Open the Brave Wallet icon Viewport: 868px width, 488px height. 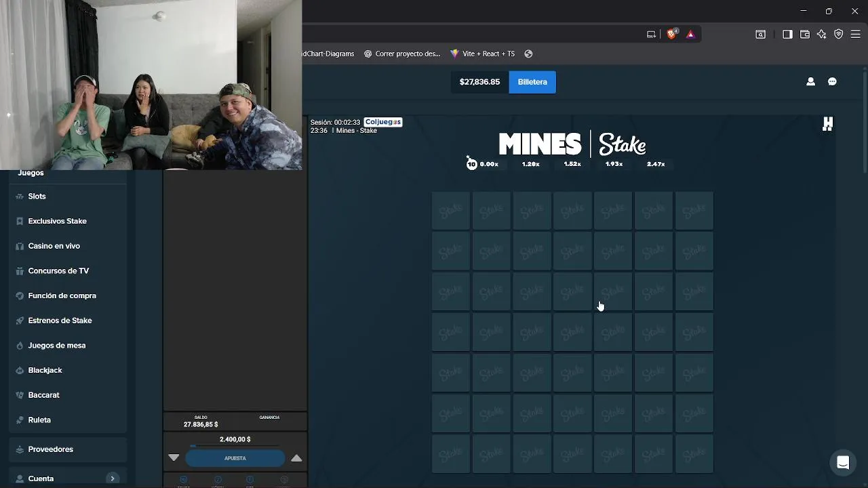(805, 34)
